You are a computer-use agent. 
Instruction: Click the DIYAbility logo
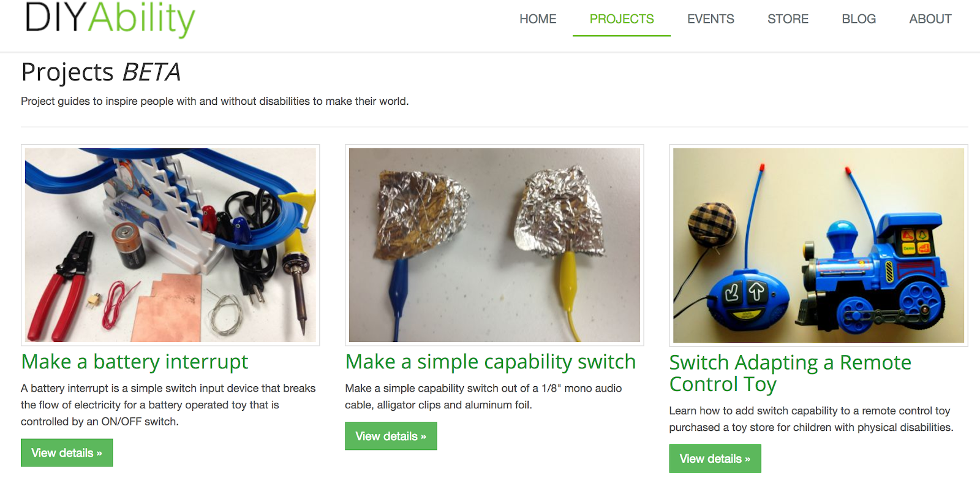[x=110, y=18]
